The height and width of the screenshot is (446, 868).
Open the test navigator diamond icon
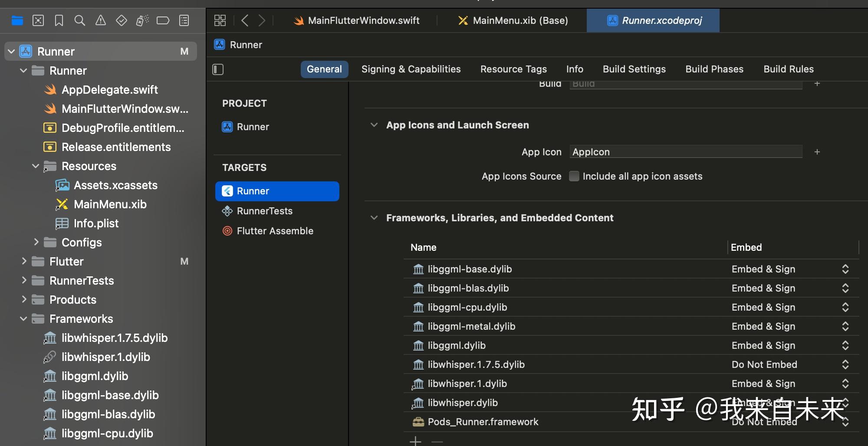coord(122,20)
